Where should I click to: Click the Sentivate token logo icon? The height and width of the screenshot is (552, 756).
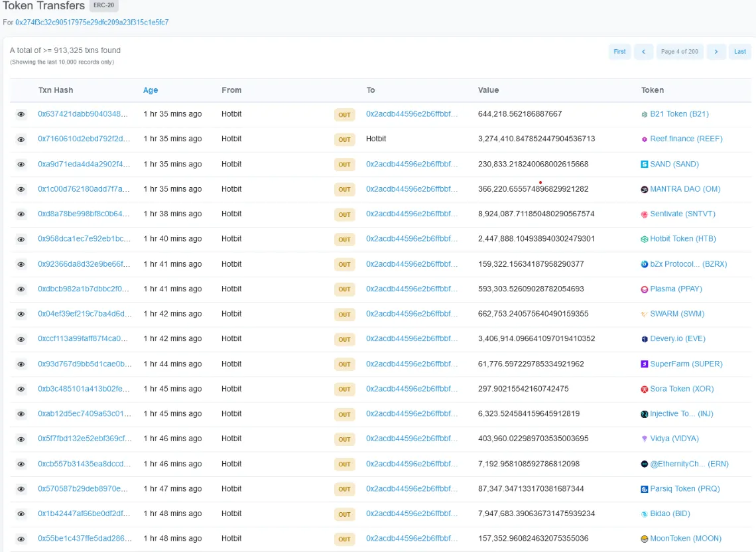pos(644,214)
